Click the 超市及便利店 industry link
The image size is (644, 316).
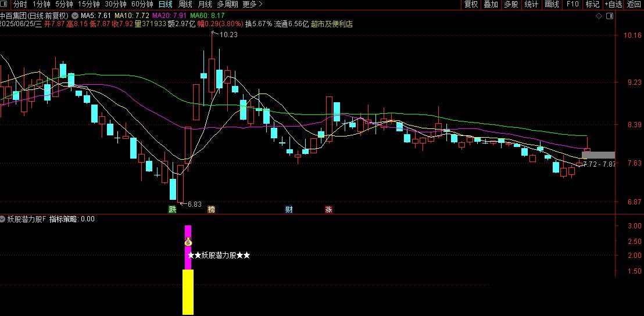pyautogui.click(x=331, y=24)
